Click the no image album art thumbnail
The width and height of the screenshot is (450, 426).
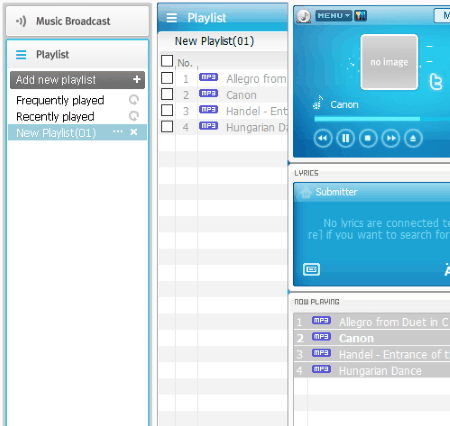(389, 62)
